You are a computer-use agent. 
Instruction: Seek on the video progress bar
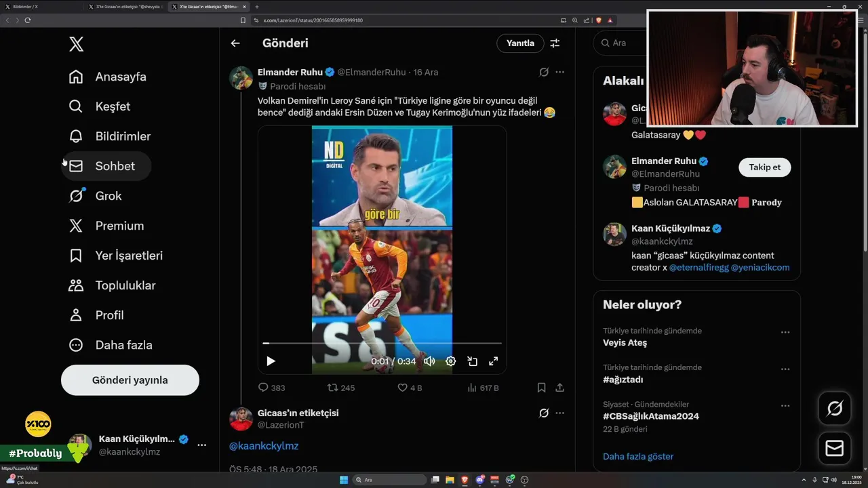[x=382, y=344]
